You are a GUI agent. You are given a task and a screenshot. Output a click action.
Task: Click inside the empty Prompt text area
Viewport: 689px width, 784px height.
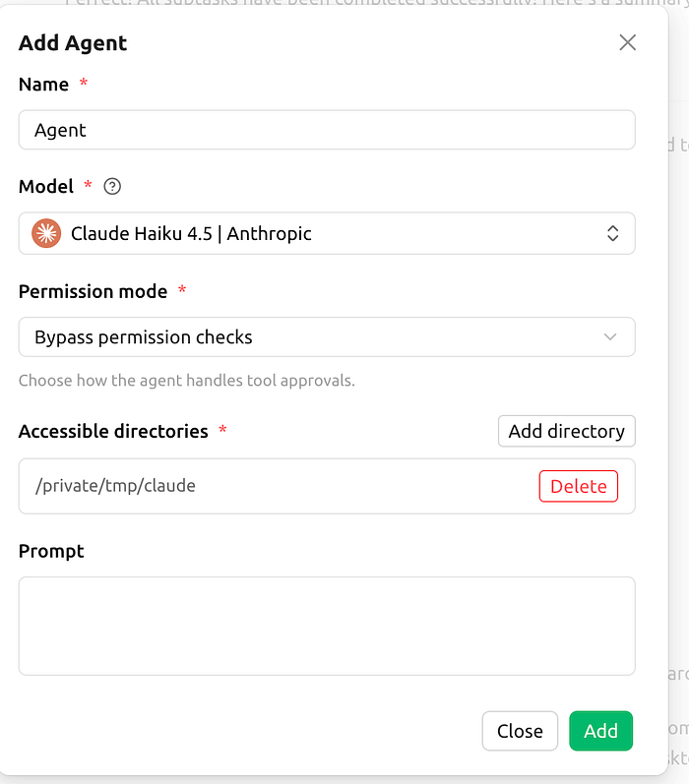326,626
